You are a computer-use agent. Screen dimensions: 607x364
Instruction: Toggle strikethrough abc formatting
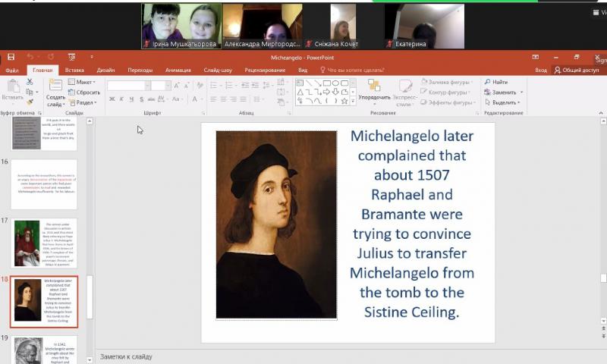151,99
